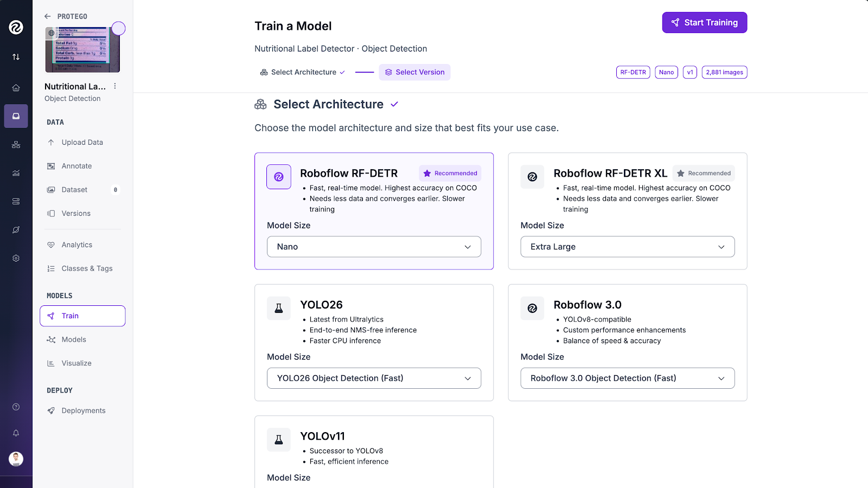The height and width of the screenshot is (488, 868).
Task: Click the highlighted projects tray icon in the left rail
Action: (16, 116)
